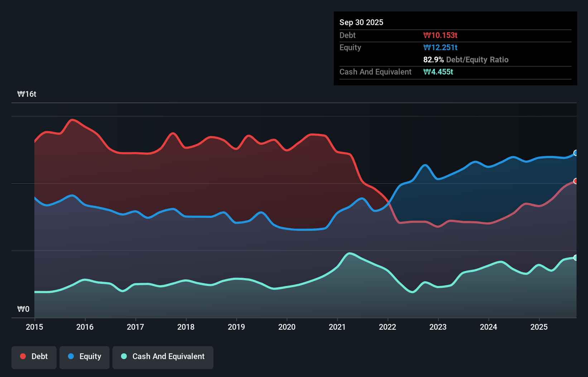Toggle the Debt series visibility
This screenshot has height=377, width=588.
coord(34,357)
